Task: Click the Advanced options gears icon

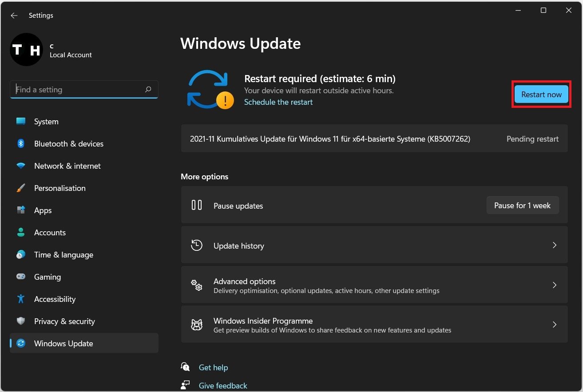Action: 197,285
